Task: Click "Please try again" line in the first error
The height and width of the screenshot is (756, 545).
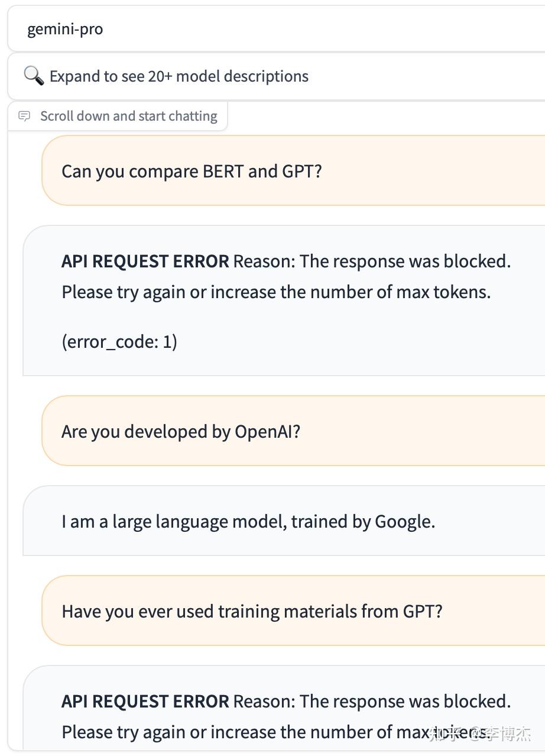Action: click(x=276, y=292)
